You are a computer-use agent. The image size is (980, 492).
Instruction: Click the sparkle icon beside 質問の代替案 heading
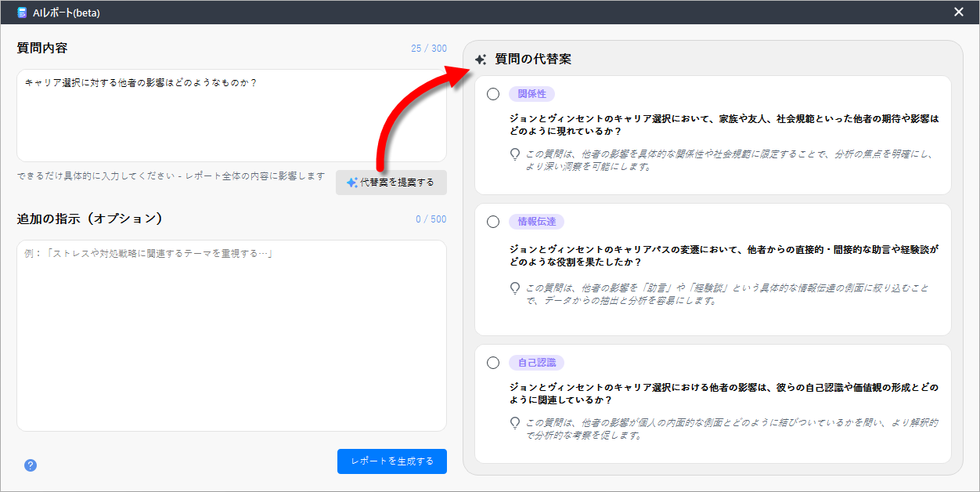(481, 60)
